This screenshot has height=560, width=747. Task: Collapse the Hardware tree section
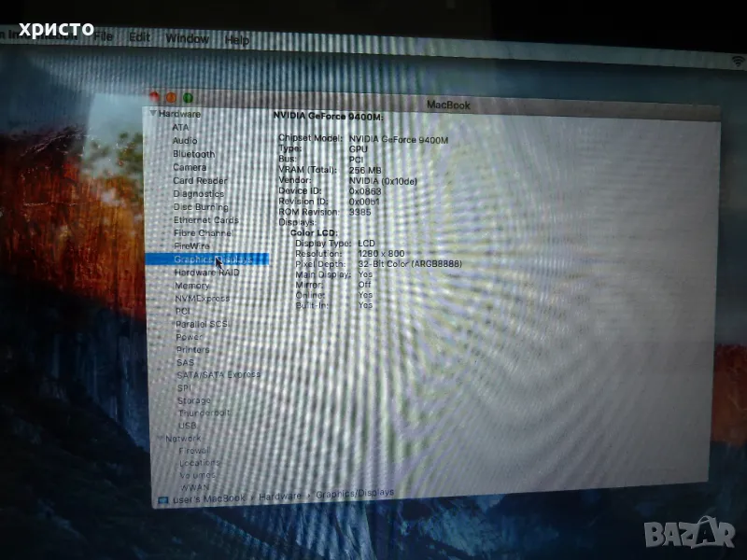click(153, 113)
